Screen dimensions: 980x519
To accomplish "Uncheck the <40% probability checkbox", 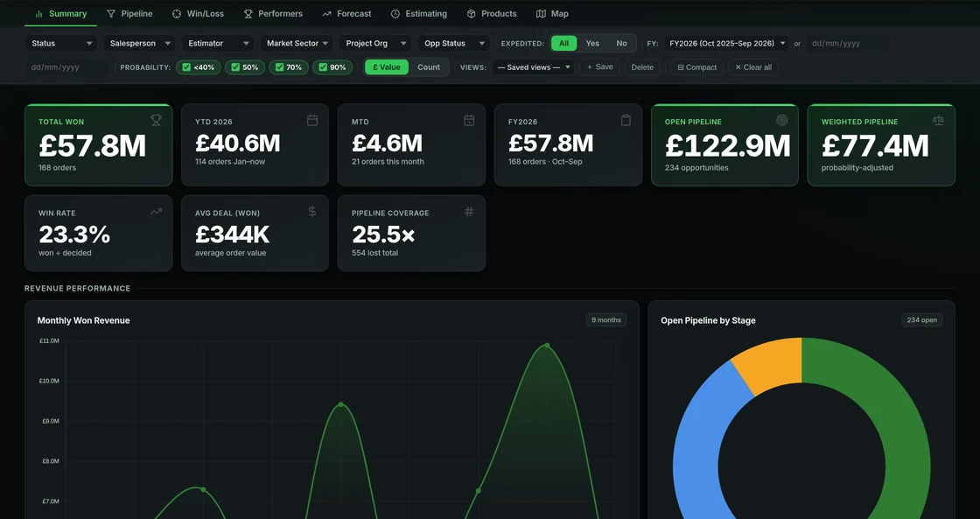I will pos(187,67).
